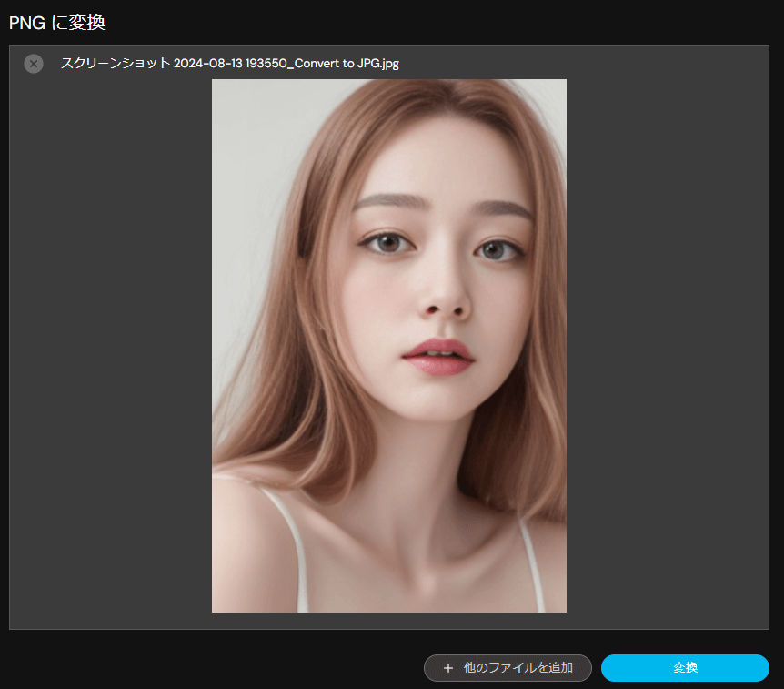Click the file name スクリーンショット 2024-08-13 193550_Convert to JPG.jpg

(x=229, y=64)
